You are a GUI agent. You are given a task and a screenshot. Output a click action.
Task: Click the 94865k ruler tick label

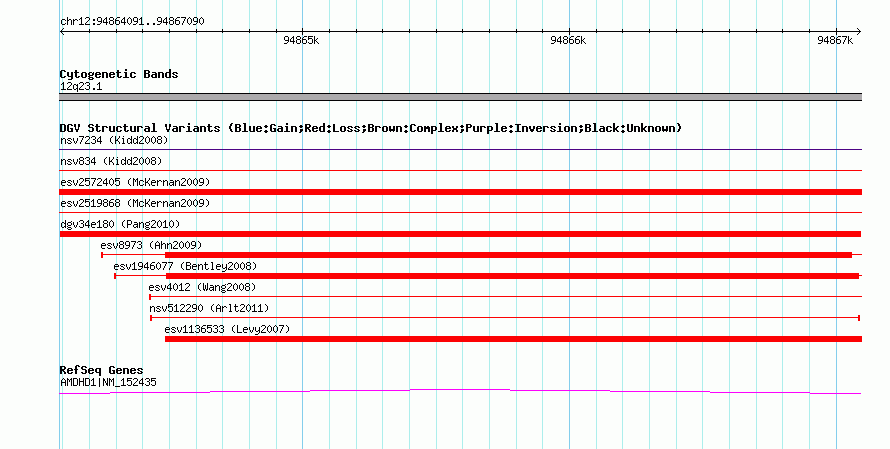301,40
